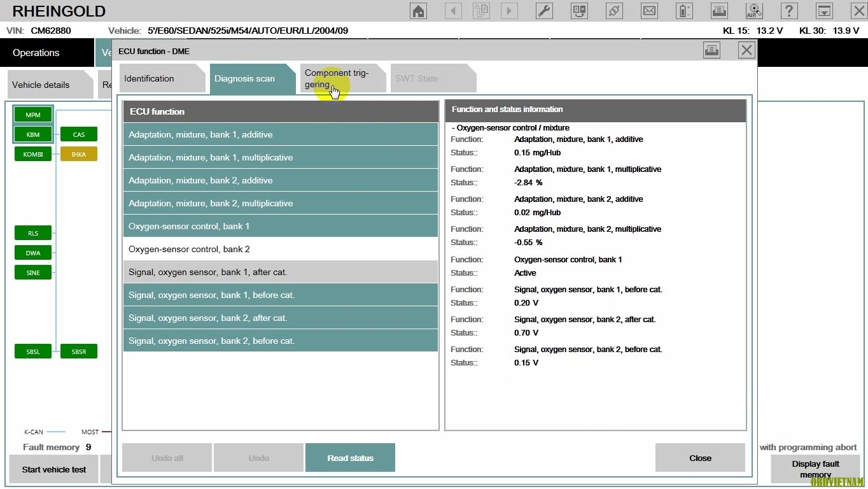Screen dimensions: 868x489
Task: Click the checklist swap icon in toolbar
Action: click(579, 11)
